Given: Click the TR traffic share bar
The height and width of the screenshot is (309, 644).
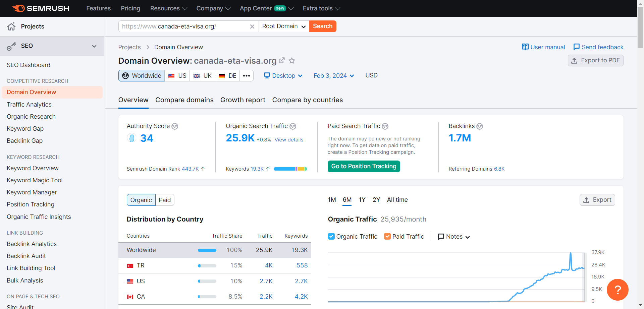Looking at the screenshot, I should (207, 266).
